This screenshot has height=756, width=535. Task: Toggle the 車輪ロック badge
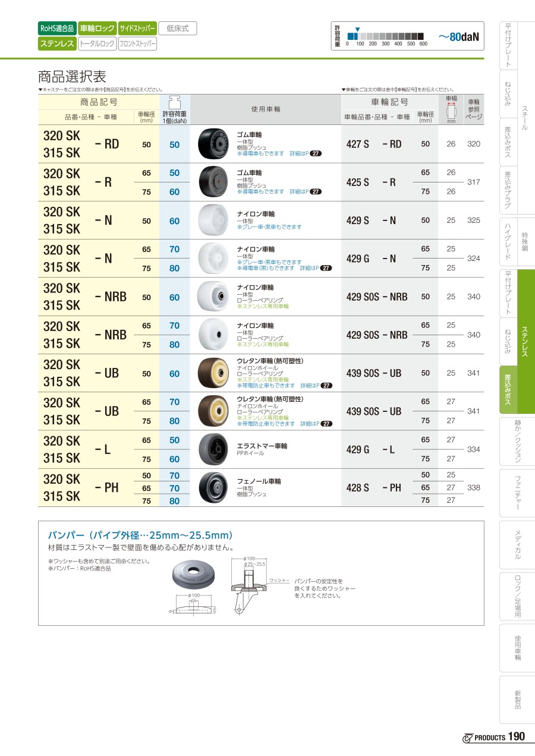(97, 28)
